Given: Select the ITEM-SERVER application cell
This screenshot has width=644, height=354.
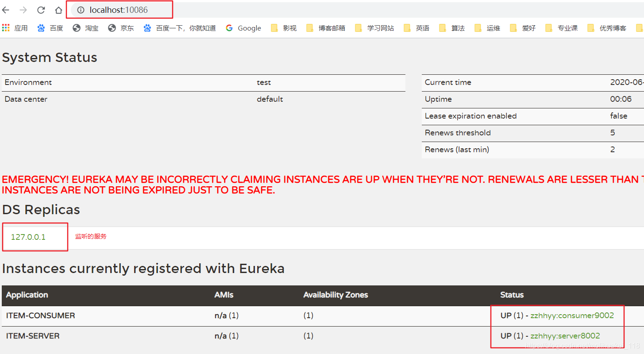Looking at the screenshot, I should point(33,336).
